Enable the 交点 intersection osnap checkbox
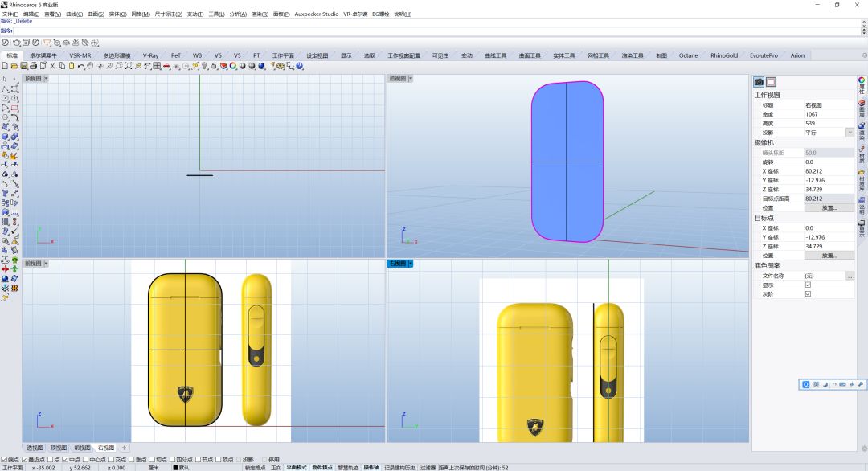The height and width of the screenshot is (471, 868). coord(111,460)
